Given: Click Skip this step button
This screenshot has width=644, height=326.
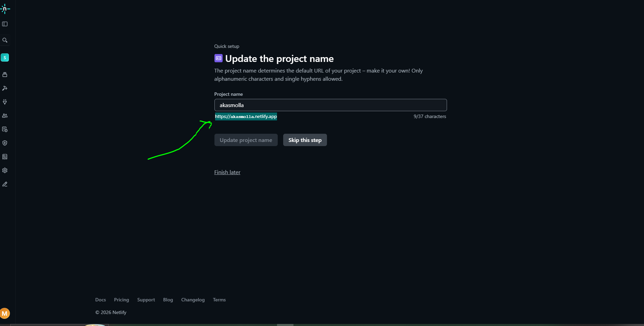Looking at the screenshot, I should coord(305,140).
